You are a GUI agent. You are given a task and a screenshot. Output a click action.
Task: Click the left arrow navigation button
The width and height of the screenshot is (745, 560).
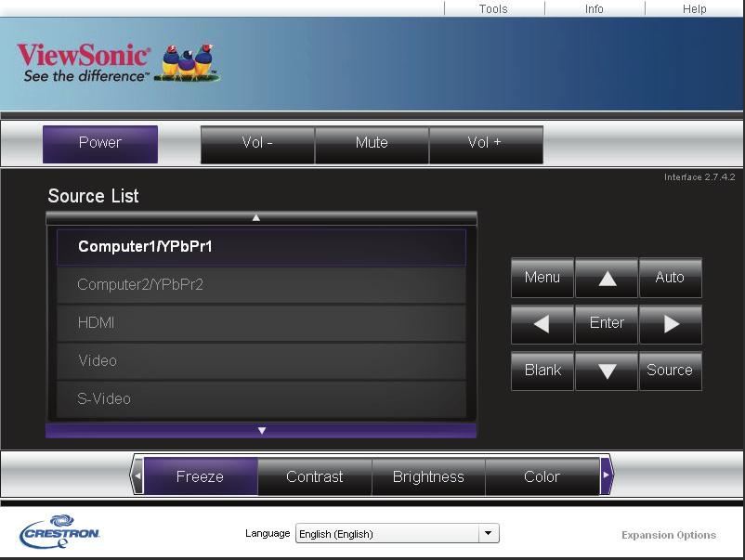coord(542,324)
